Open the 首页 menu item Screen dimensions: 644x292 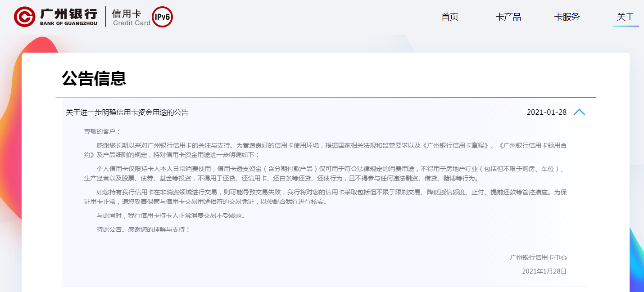coord(450,17)
